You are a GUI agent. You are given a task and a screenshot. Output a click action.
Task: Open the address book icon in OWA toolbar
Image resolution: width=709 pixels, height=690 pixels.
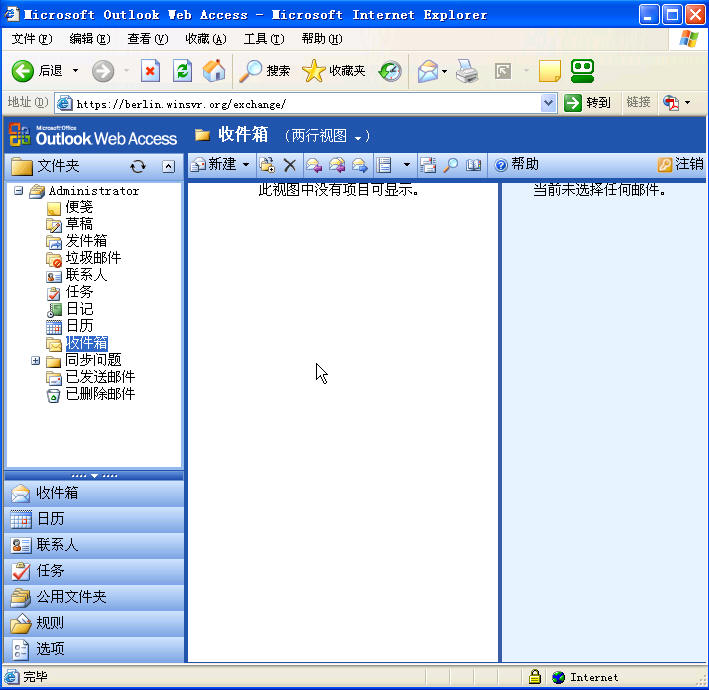pos(474,165)
